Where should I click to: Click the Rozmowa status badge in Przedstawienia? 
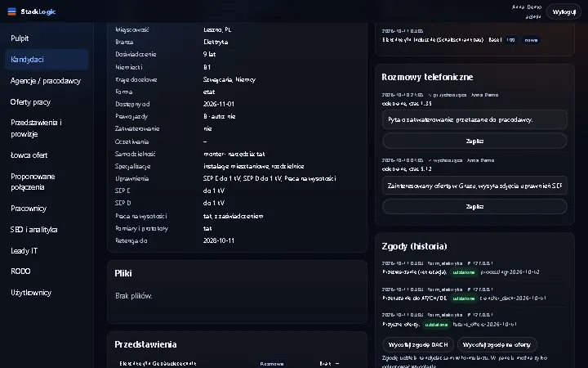click(272, 363)
